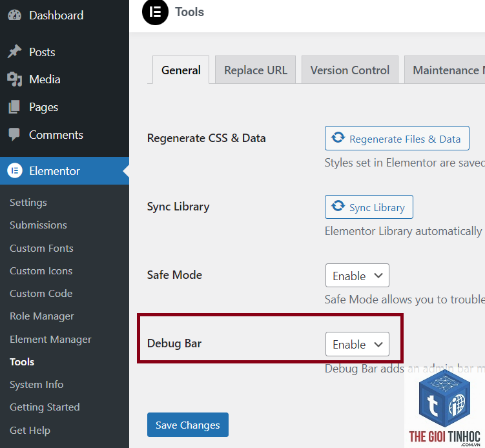Viewport: 485px width, 448px height.
Task: Click the Dashboard gauge icon
Action: tap(15, 15)
